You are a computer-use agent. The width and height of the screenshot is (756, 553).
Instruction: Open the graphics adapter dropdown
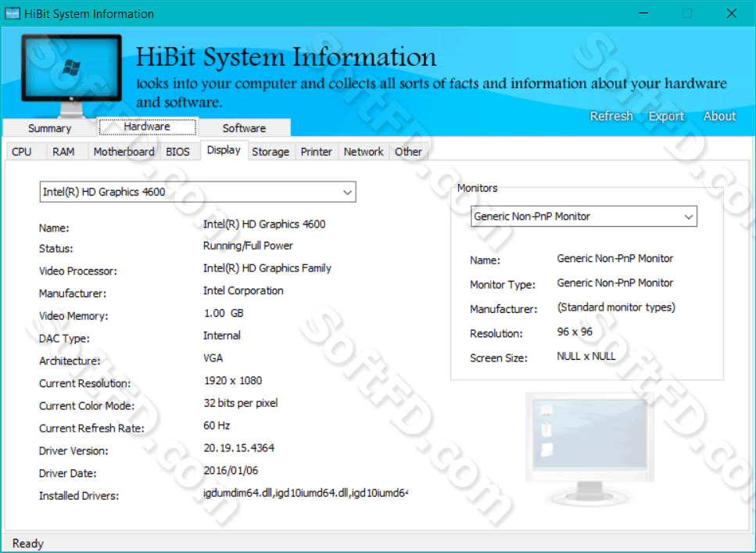point(198,192)
